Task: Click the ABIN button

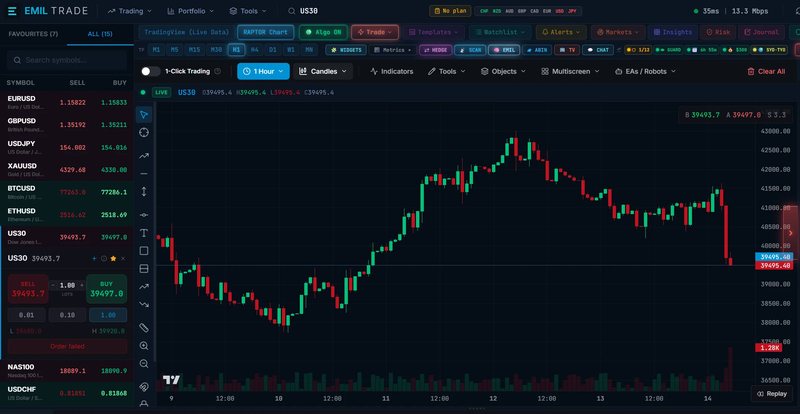Action: point(537,50)
